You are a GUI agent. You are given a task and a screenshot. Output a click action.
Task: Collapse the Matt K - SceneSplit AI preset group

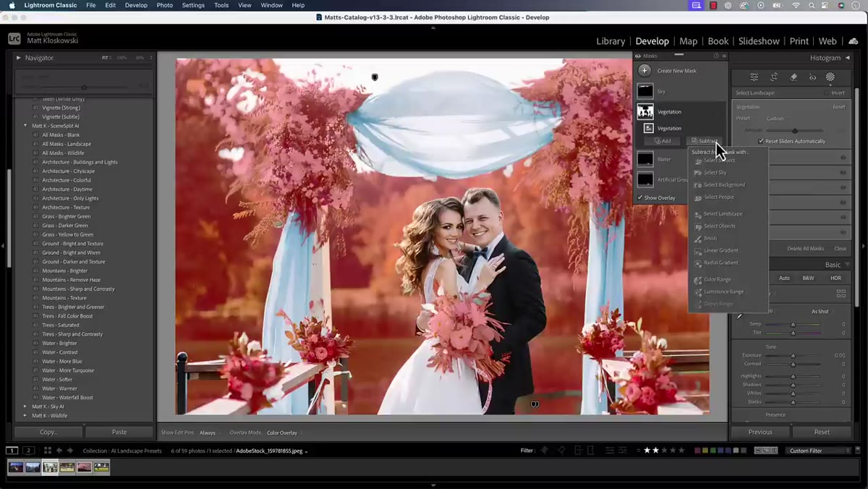[x=25, y=126]
